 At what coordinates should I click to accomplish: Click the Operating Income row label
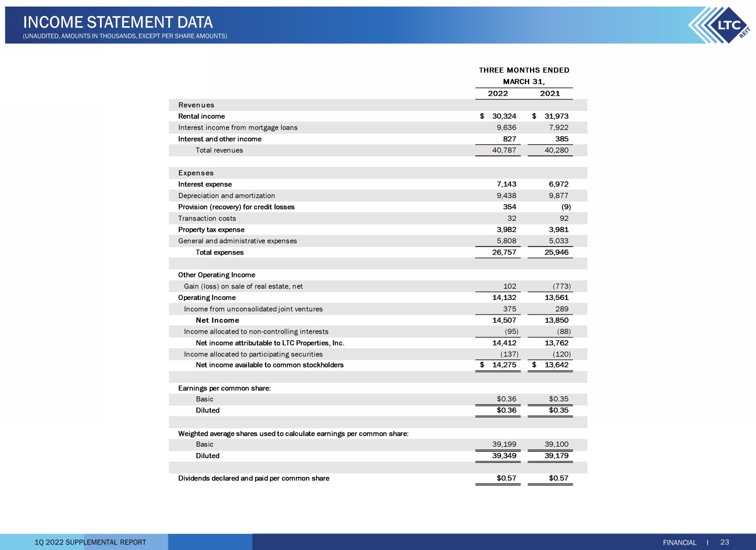[207, 298]
